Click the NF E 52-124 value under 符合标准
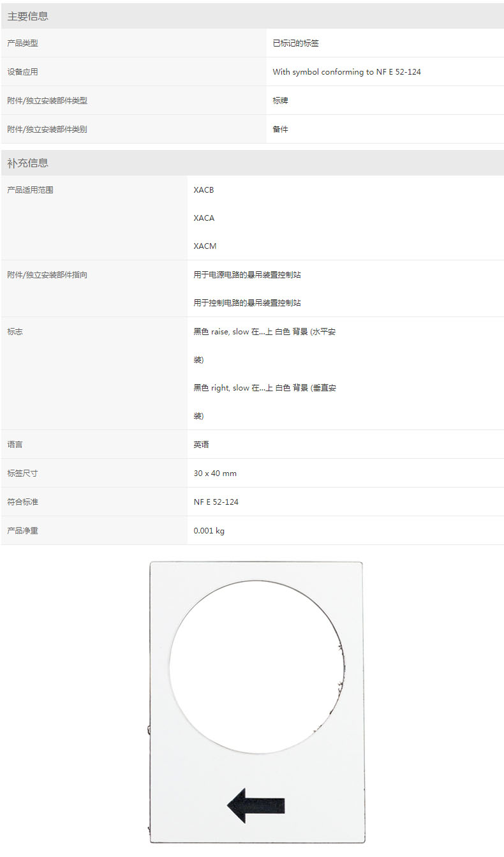Image resolution: width=504 pixels, height=857 pixels. tap(216, 502)
